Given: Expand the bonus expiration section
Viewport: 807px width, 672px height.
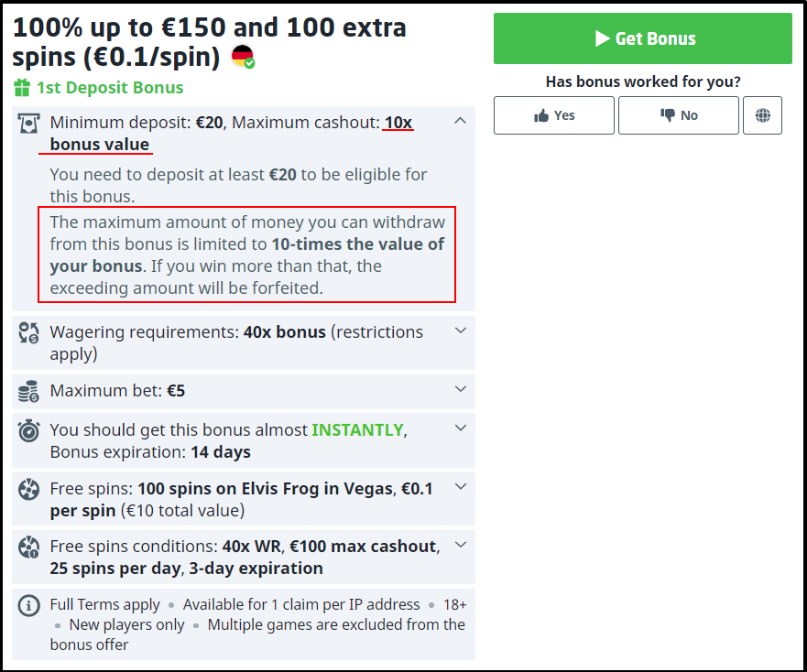Looking at the screenshot, I should (461, 428).
